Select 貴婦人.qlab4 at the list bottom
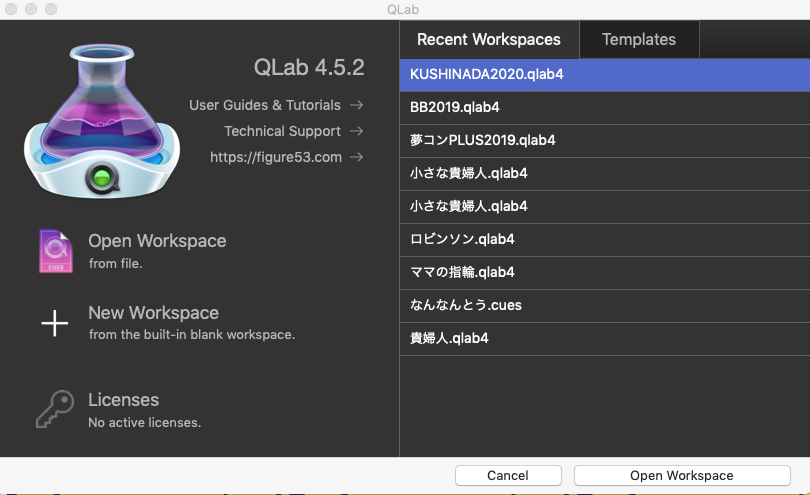The height and width of the screenshot is (495, 810). tap(605, 338)
